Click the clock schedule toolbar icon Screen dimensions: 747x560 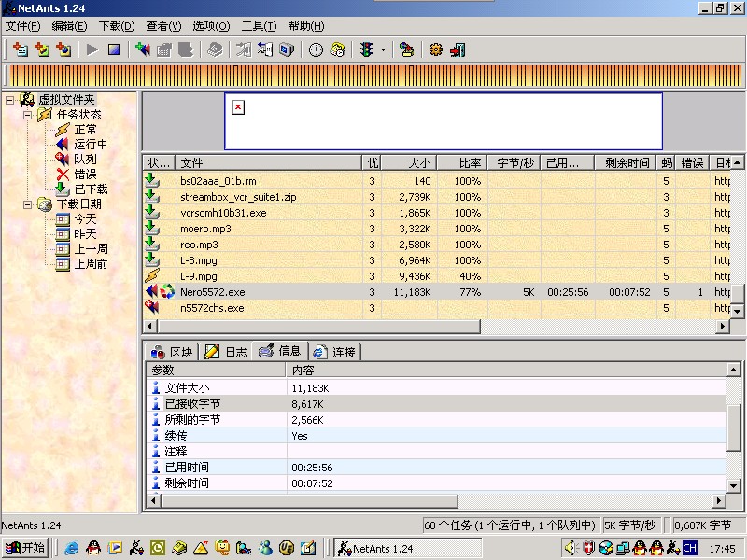[316, 49]
